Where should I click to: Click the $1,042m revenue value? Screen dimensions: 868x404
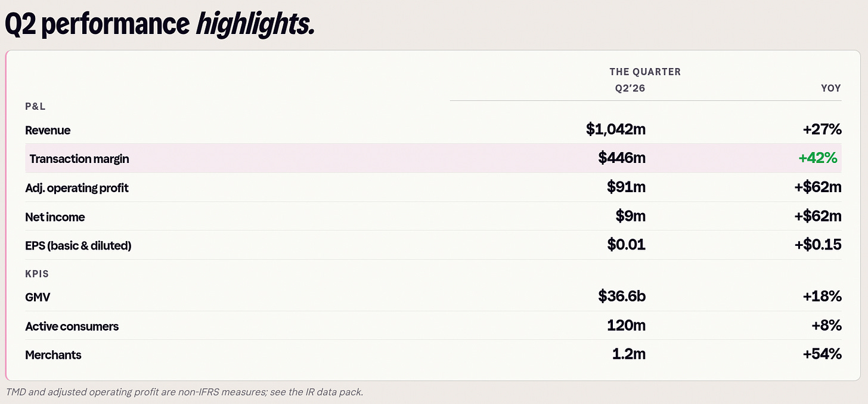pyautogui.click(x=616, y=129)
